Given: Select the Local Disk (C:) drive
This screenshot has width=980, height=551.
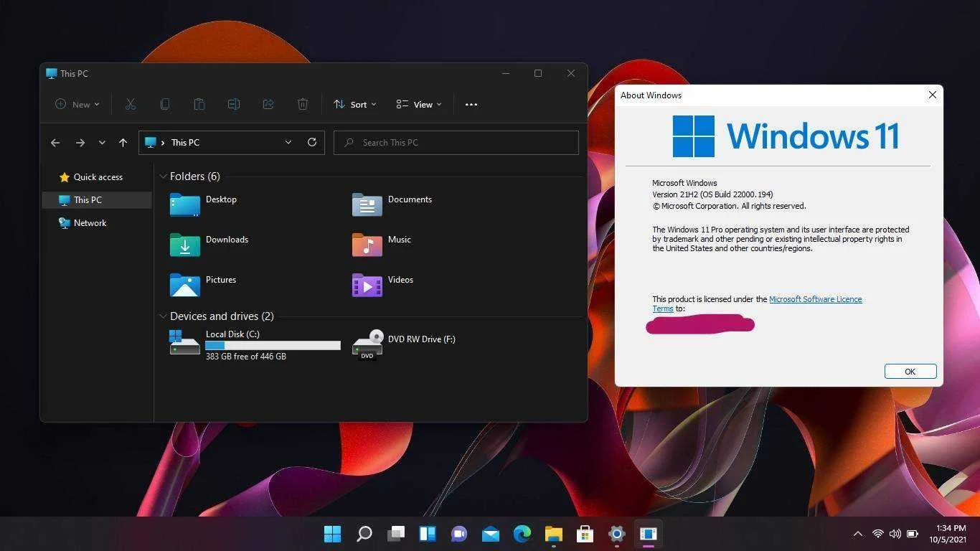Looking at the screenshot, I should coord(255,344).
